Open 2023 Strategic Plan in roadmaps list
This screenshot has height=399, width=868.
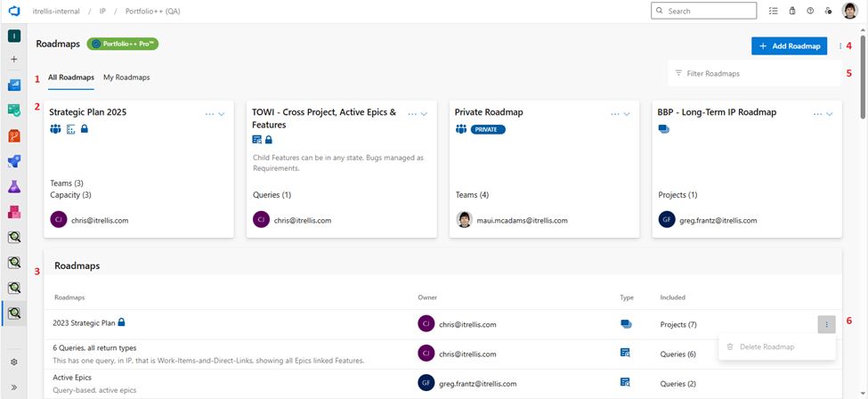click(85, 322)
